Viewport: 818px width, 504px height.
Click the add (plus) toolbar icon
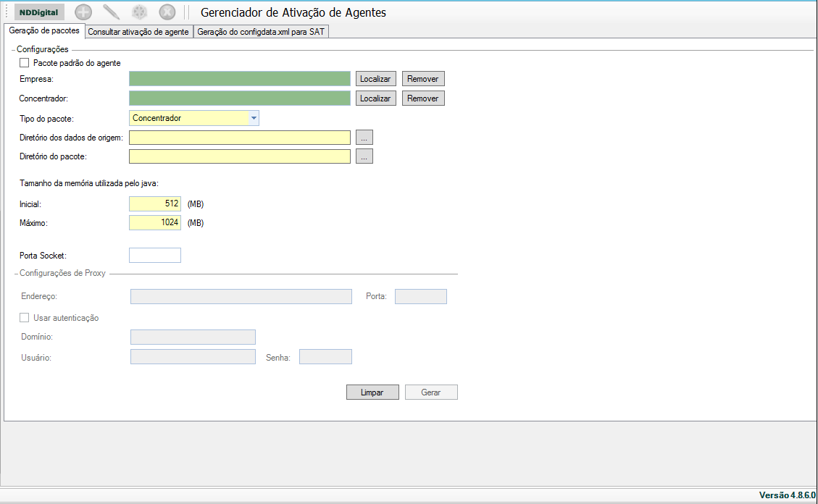click(83, 12)
